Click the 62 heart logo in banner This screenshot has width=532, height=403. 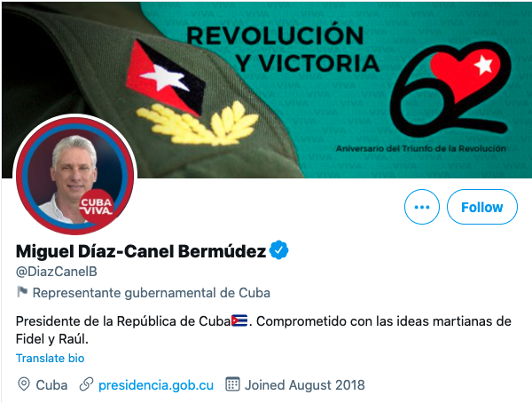pyautogui.click(x=451, y=90)
